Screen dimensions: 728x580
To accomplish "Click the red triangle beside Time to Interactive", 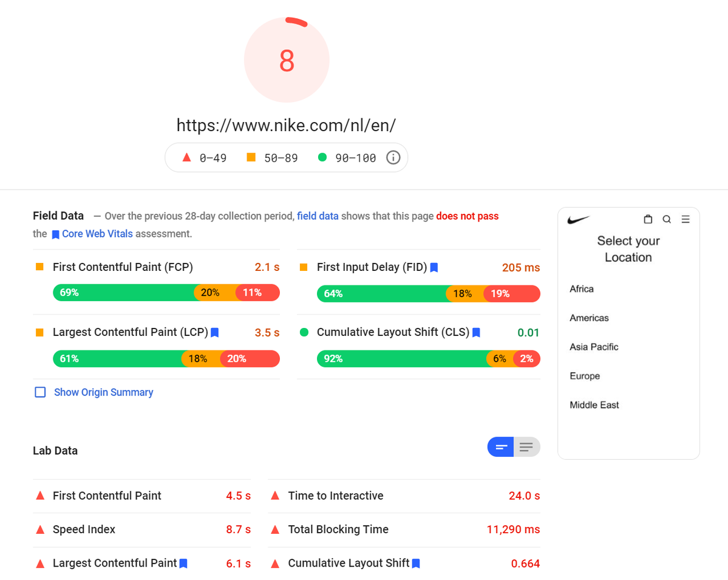I will click(275, 496).
